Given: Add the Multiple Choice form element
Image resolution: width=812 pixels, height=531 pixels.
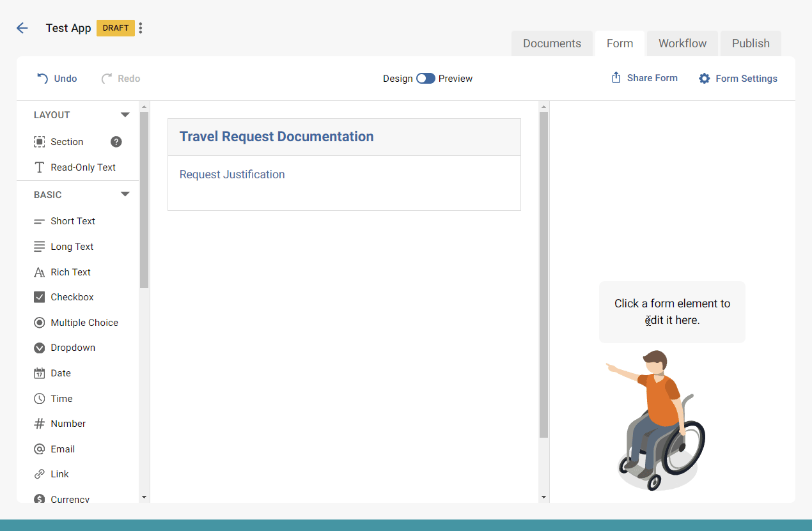Looking at the screenshot, I should pos(84,323).
